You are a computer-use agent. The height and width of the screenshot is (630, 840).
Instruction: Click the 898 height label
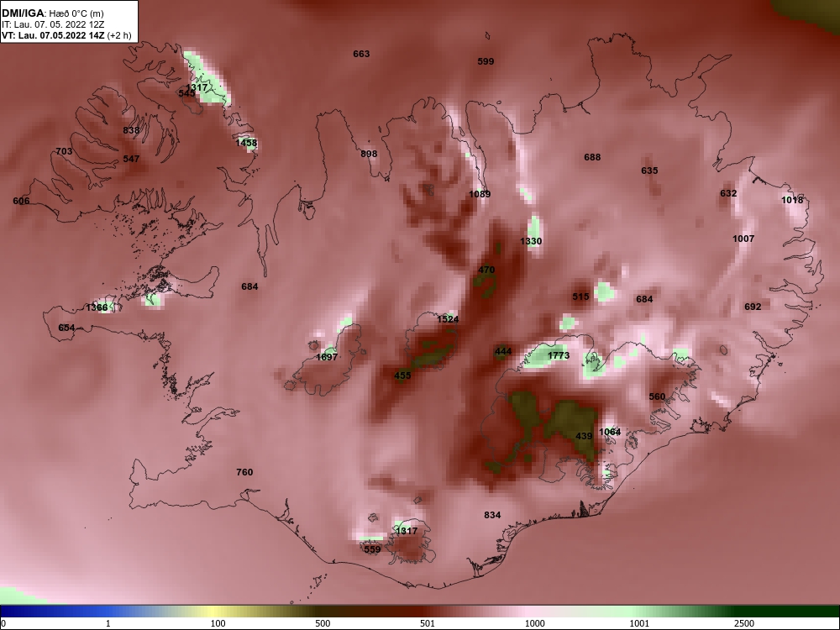pos(369,154)
